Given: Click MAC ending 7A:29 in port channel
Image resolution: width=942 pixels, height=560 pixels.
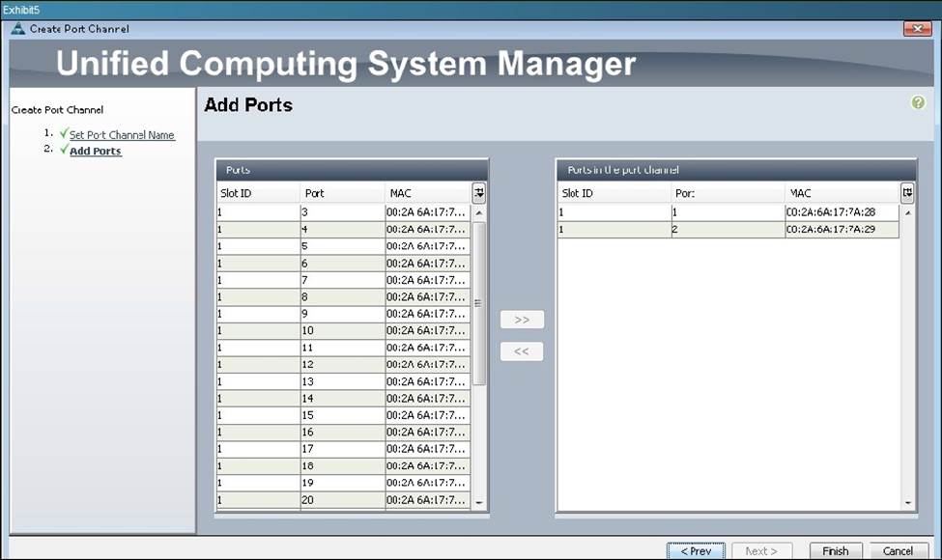Looking at the screenshot, I should click(831, 229).
